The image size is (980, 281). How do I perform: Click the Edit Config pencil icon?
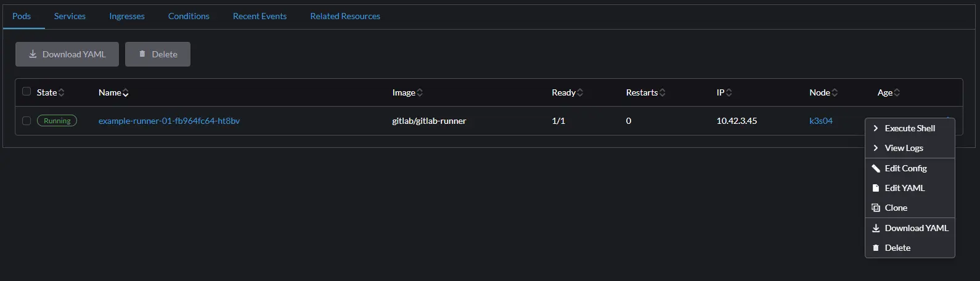tap(875, 168)
